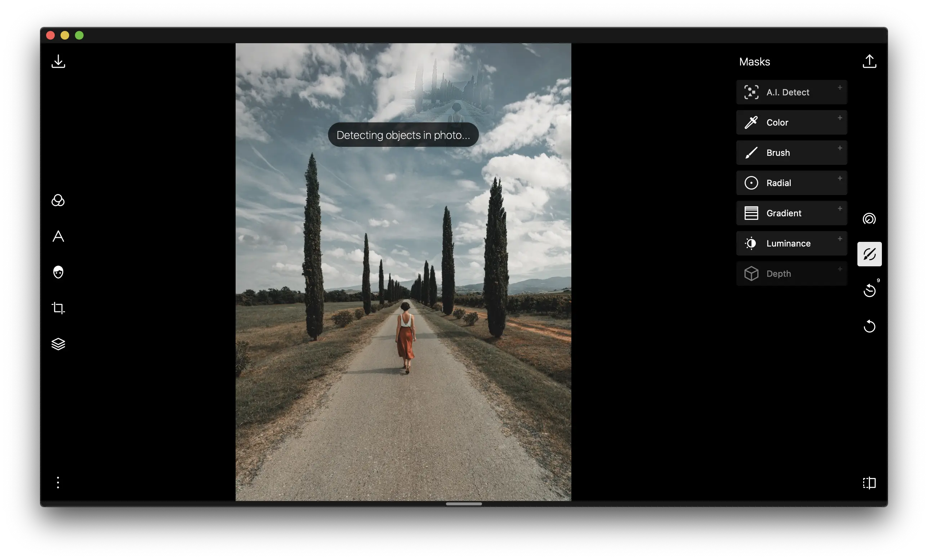This screenshot has height=560, width=928.
Task: Open the layers stack icon
Action: click(58, 344)
